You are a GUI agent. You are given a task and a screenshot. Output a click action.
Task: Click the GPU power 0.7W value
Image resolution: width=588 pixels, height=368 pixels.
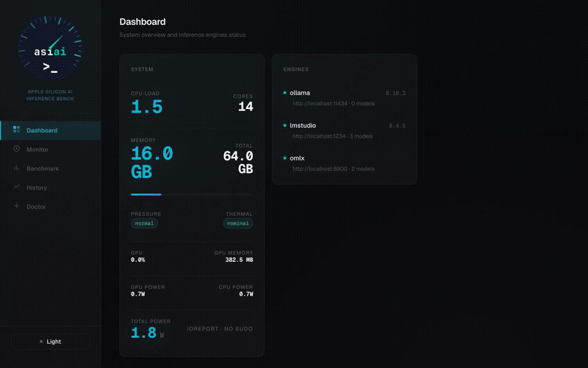[x=138, y=294]
